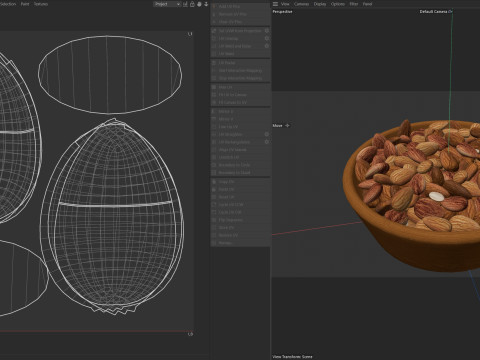Open UV Unwrap options gear
This screenshot has width=480, height=360.
267,38
